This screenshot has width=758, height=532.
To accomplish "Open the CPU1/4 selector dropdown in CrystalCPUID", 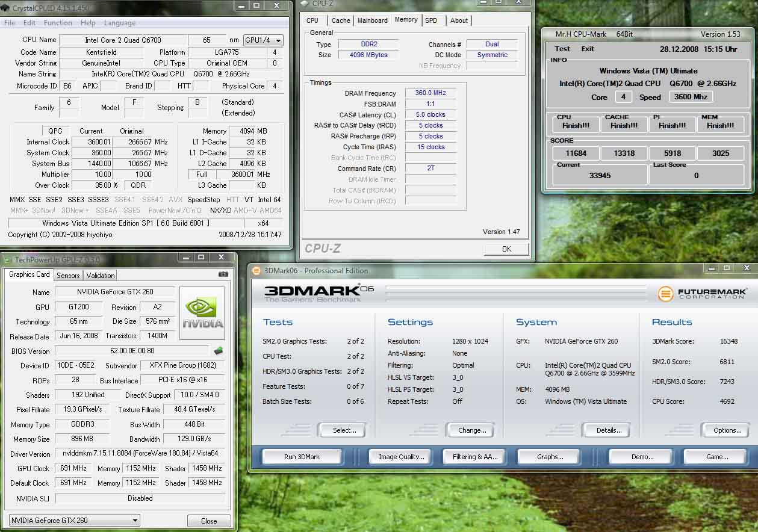I will point(263,40).
